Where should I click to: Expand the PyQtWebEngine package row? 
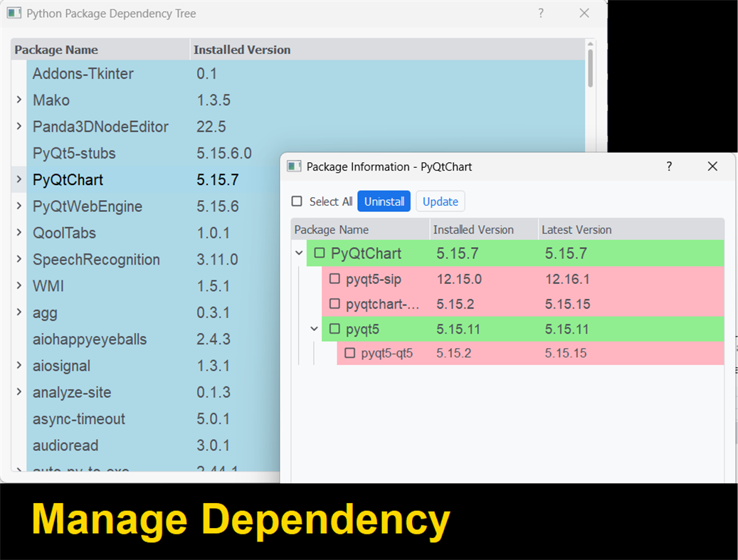pos(19,206)
